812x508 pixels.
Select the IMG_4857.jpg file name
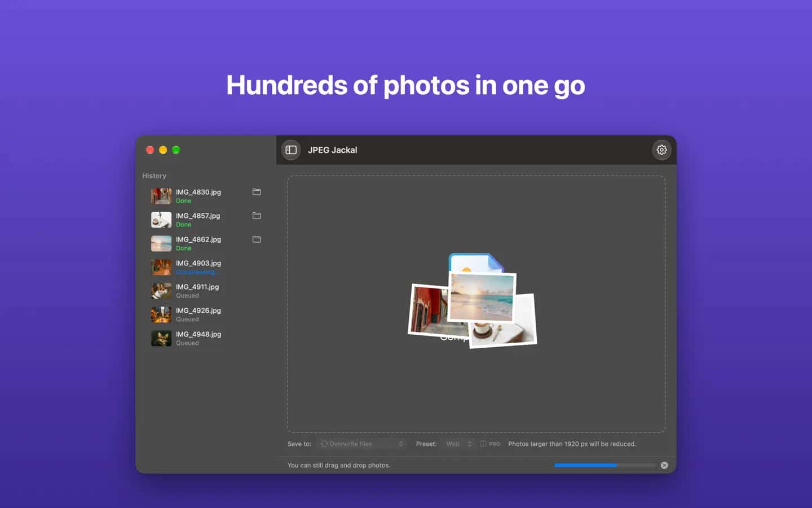click(198, 216)
